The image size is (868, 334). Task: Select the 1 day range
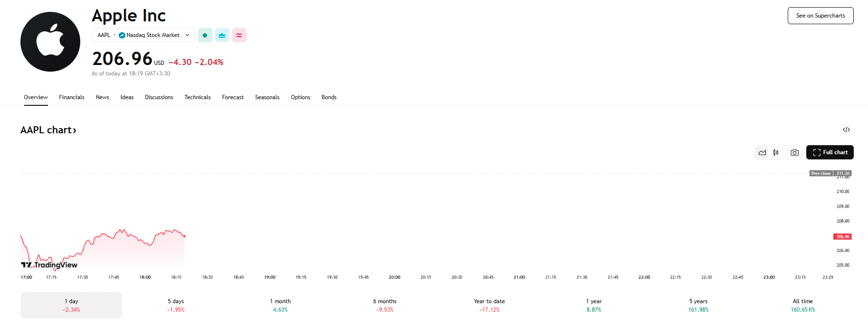(x=71, y=305)
